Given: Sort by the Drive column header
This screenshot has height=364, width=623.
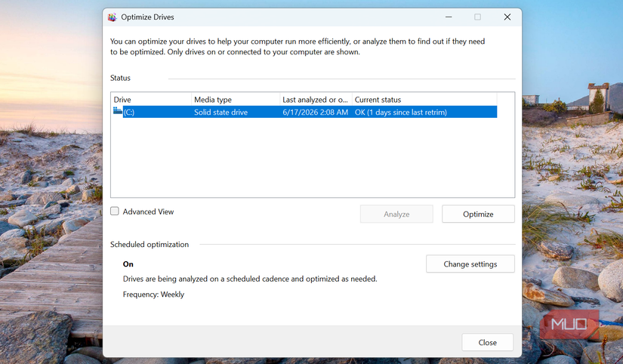Looking at the screenshot, I should point(151,100).
